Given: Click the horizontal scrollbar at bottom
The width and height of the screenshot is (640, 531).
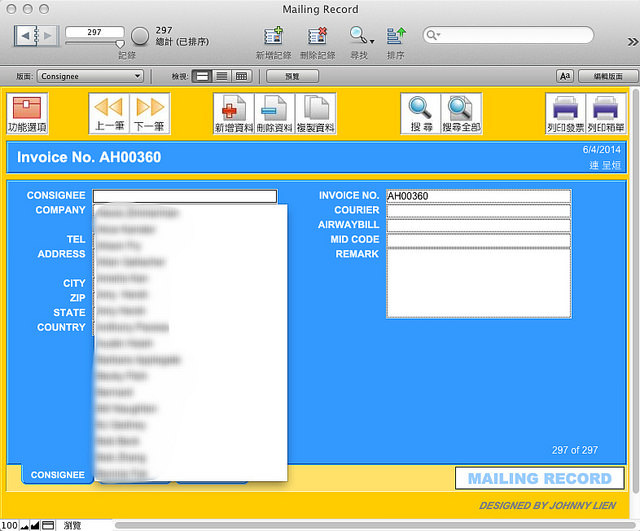Looking at the screenshot, I should (x=375, y=525).
